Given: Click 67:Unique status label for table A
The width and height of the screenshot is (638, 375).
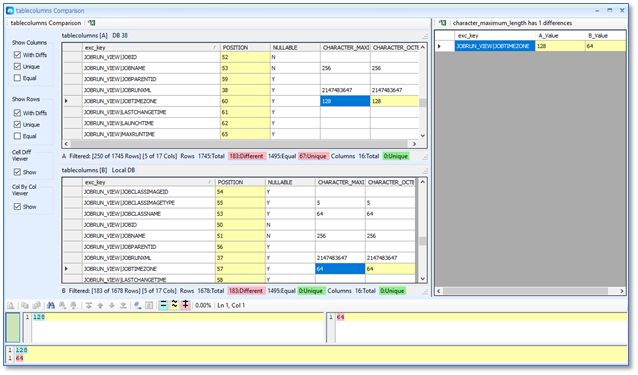Looking at the screenshot, I should [x=313, y=156].
